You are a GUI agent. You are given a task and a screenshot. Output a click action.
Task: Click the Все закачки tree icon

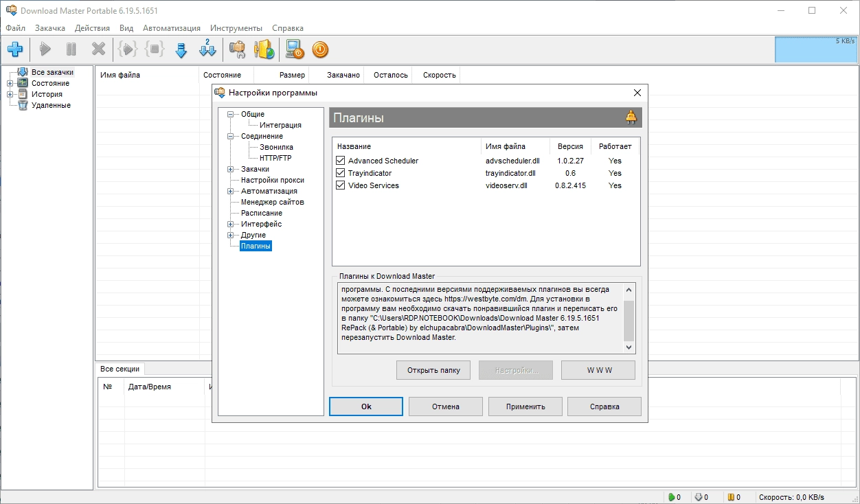click(23, 72)
